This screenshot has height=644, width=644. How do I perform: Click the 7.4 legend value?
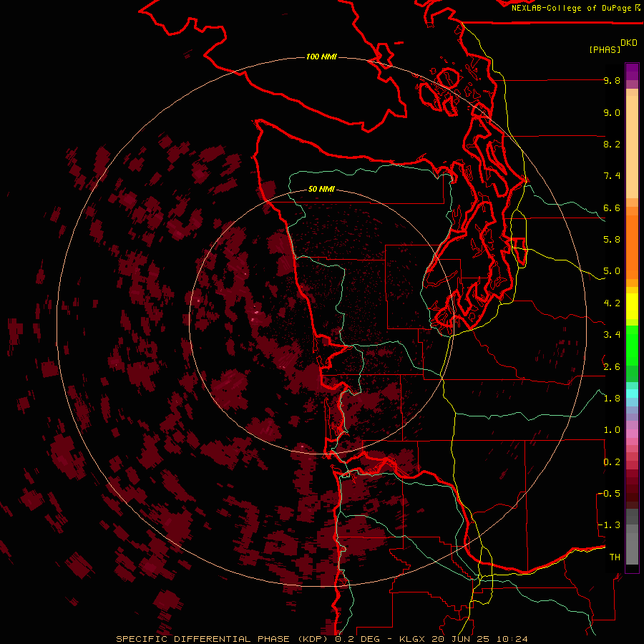pyautogui.click(x=612, y=176)
